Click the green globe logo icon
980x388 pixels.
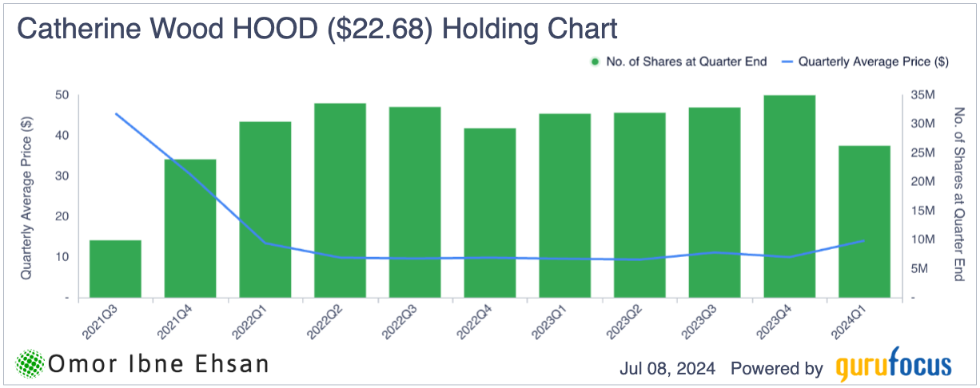click(x=30, y=364)
